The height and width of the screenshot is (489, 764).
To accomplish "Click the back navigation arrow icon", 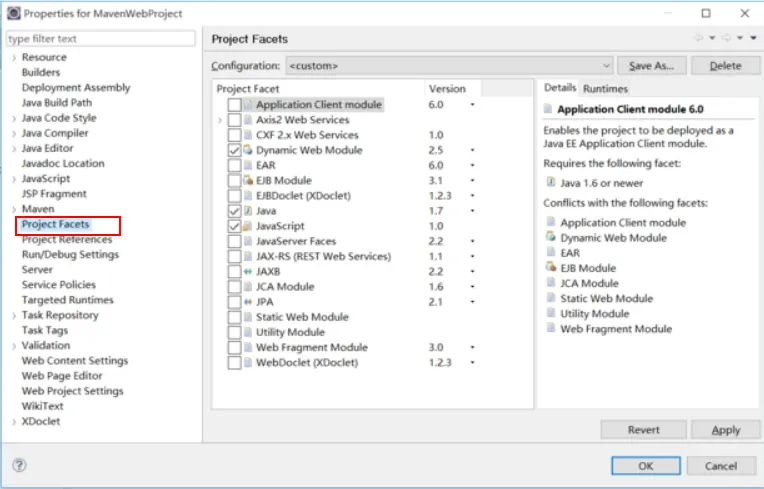I will (699, 38).
